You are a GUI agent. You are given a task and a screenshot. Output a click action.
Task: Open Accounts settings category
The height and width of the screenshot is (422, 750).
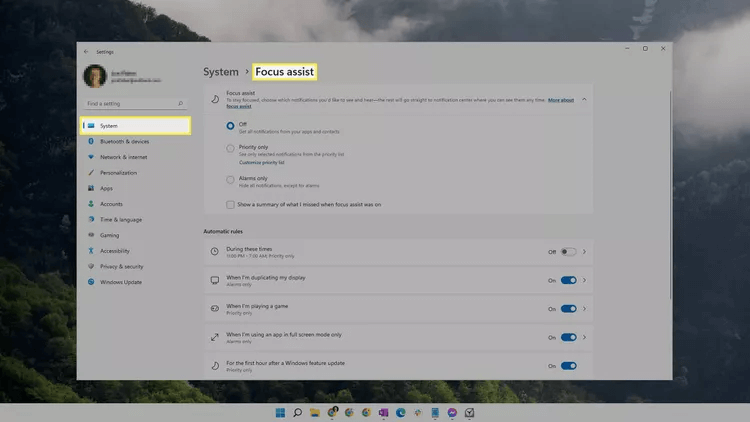[x=111, y=204]
